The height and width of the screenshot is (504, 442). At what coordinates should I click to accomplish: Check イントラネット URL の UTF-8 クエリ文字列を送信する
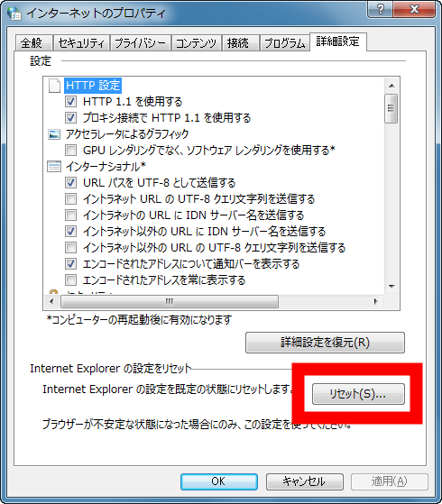(x=70, y=198)
